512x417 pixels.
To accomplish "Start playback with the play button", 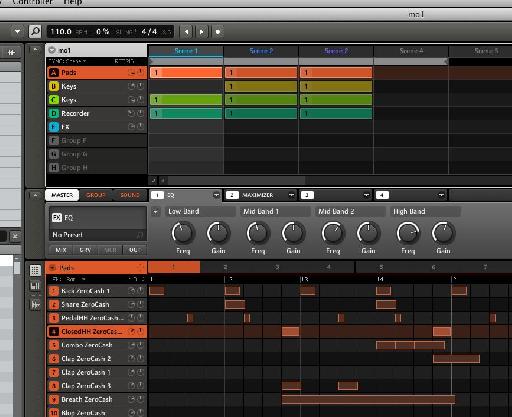I will pos(202,32).
